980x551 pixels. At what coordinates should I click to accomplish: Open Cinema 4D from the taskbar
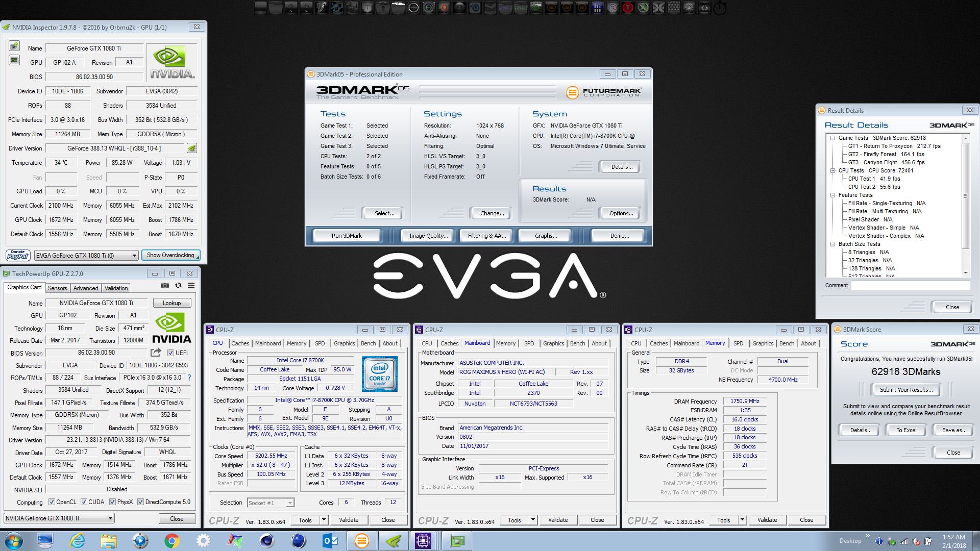(x=266, y=541)
